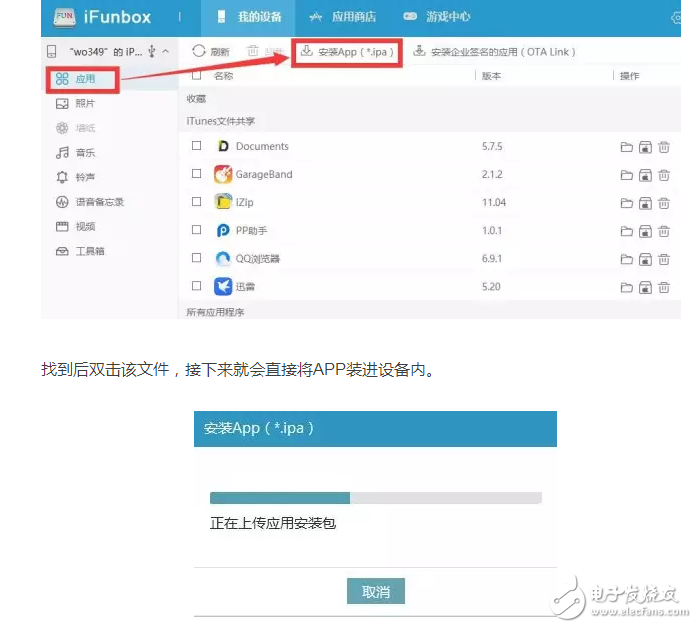Check the Documents row checkbox
Screen dimensions: 697x628
196,146
